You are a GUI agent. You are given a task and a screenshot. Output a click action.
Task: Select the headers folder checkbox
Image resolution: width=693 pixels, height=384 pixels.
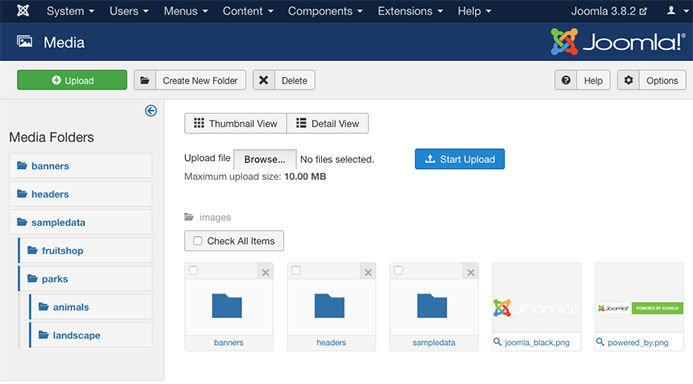[296, 270]
